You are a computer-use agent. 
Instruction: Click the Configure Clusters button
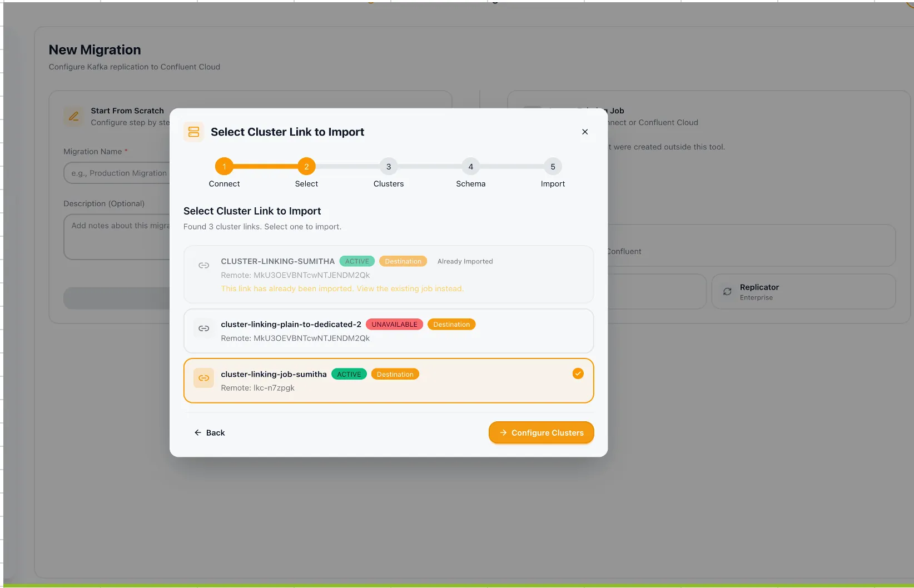tap(541, 432)
